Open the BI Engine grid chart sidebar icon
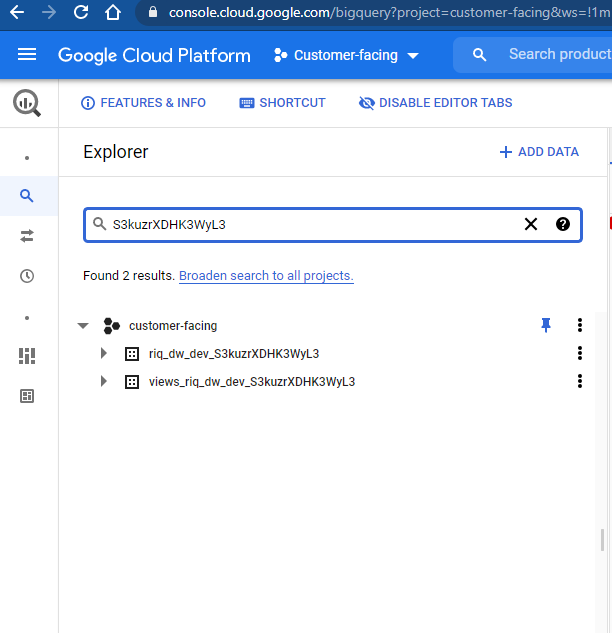This screenshot has width=612, height=633. (x=27, y=356)
